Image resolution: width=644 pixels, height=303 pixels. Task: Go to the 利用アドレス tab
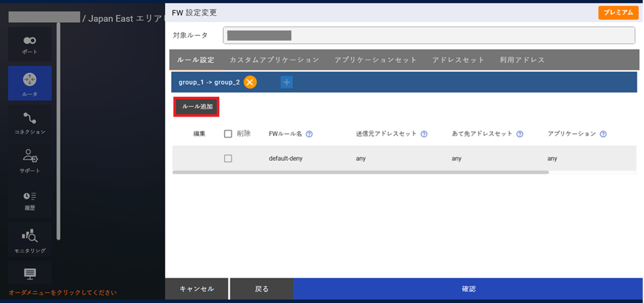tap(522, 60)
